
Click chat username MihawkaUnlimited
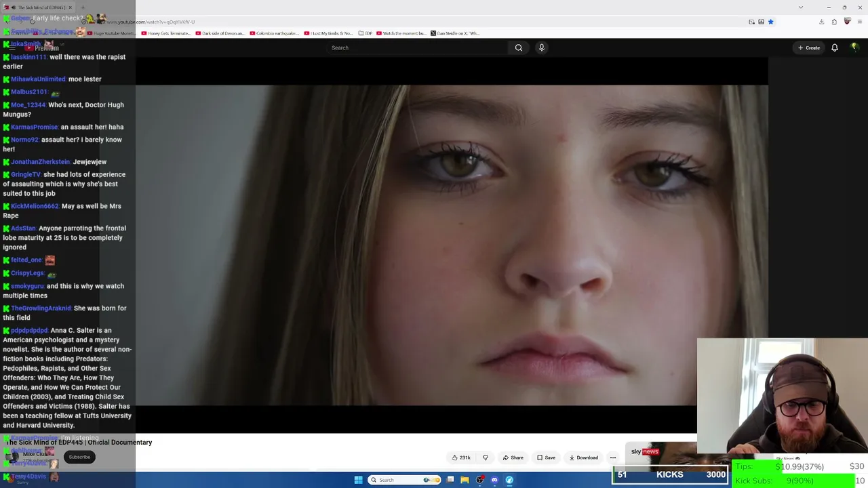point(38,79)
